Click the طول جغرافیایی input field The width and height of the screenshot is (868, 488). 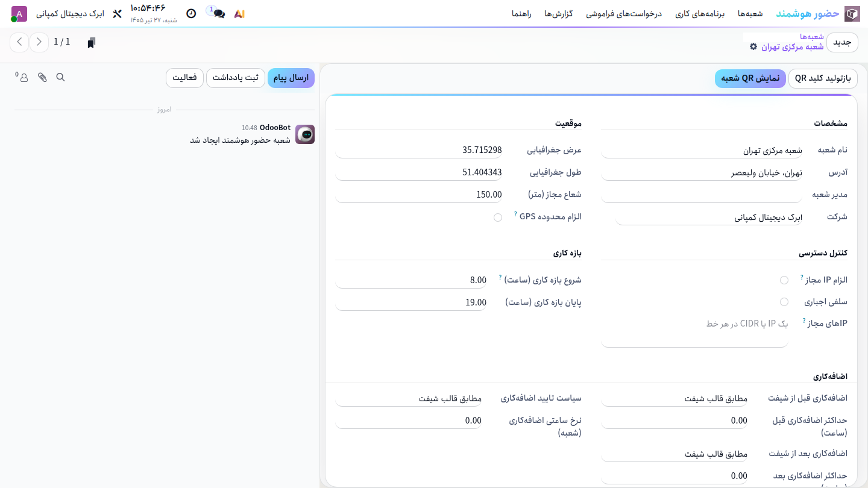point(419,173)
